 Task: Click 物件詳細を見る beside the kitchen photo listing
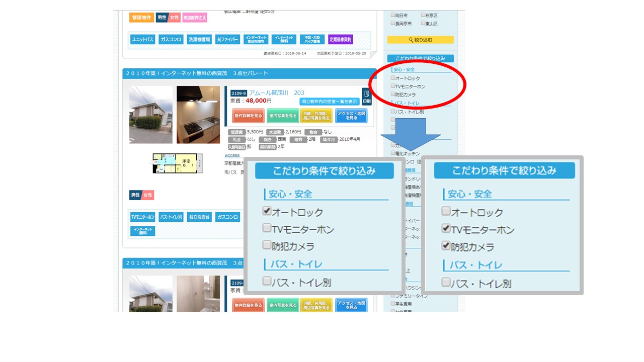coord(248,116)
